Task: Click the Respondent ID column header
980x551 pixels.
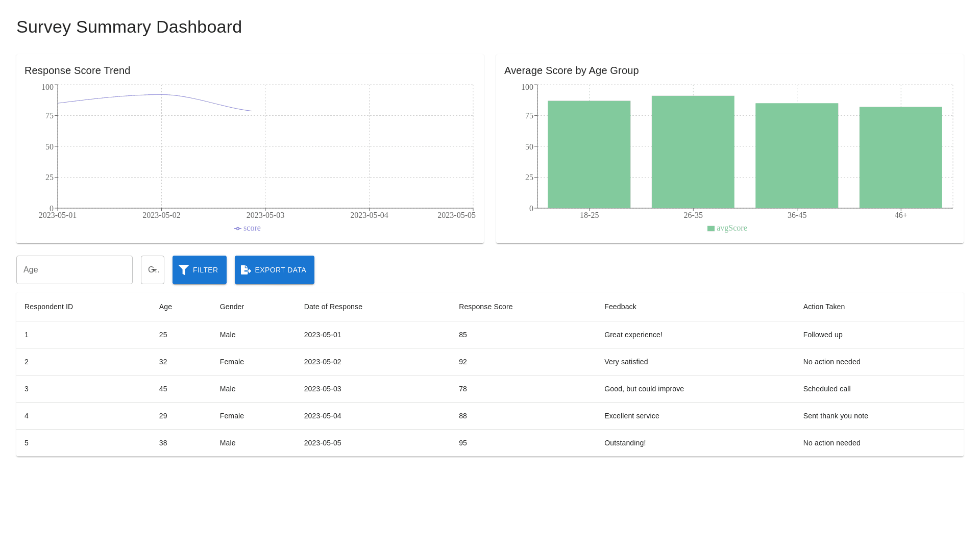Action: tap(48, 307)
